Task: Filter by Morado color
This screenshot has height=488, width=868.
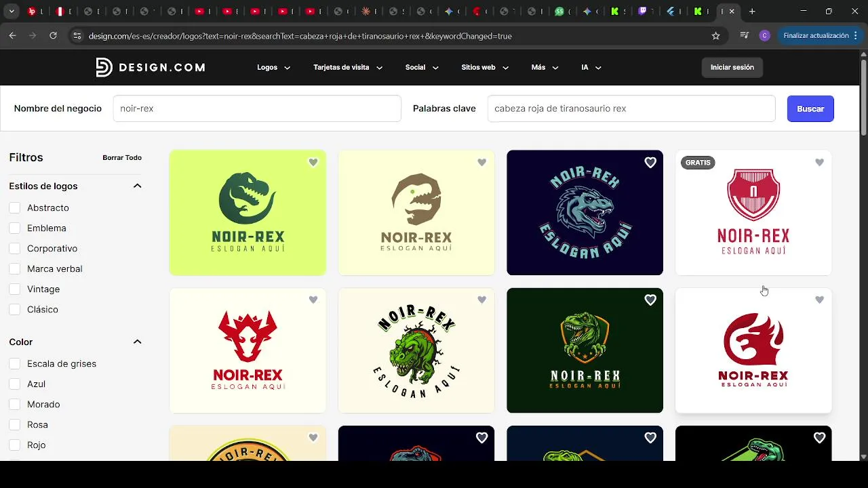Action: pos(14,404)
